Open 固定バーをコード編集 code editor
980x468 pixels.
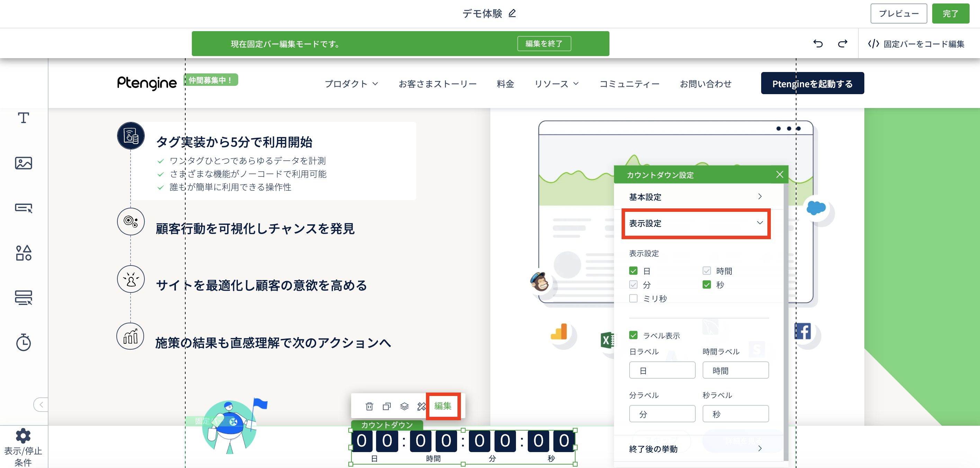point(916,44)
